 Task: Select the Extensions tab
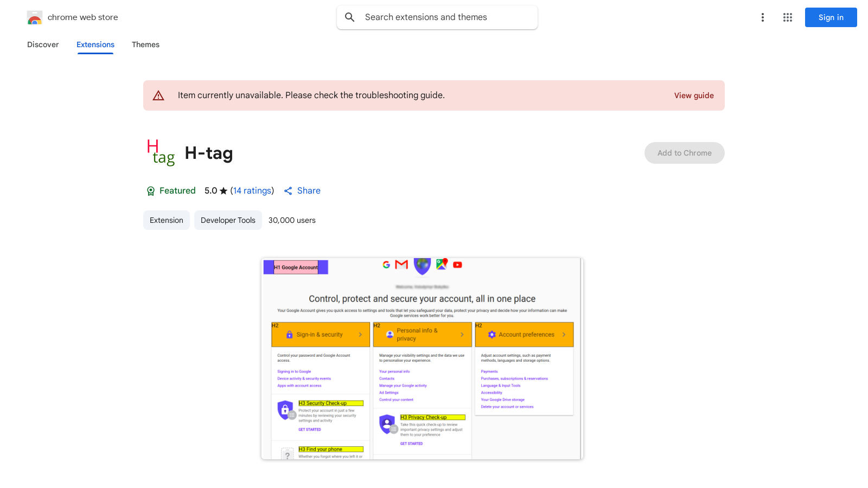pos(95,44)
